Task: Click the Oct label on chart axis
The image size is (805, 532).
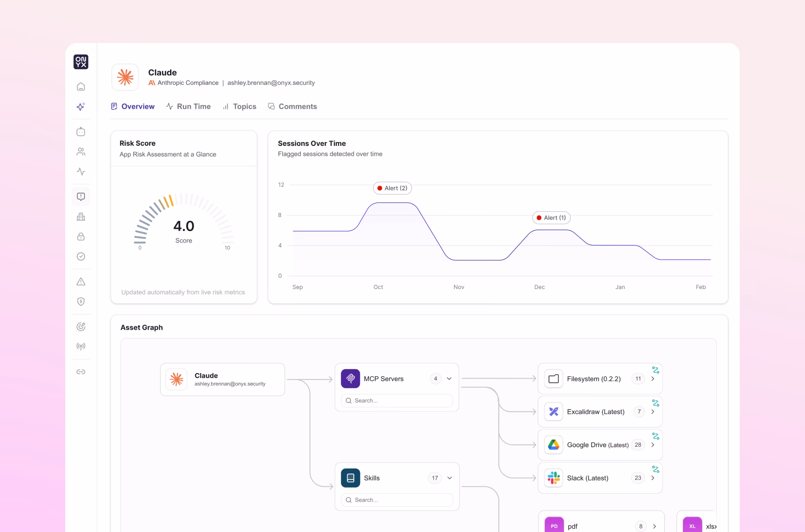Action: coord(378,287)
